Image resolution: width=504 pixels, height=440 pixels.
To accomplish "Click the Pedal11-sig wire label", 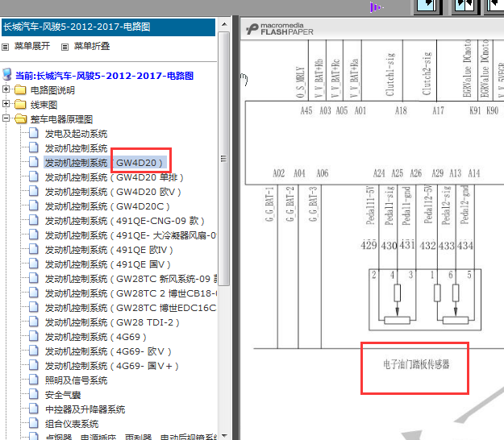I will tap(389, 205).
